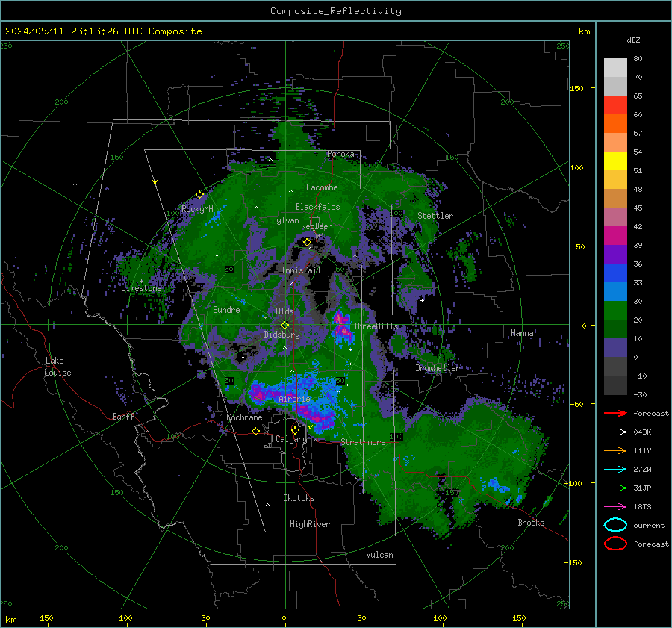672x628 pixels.
Task: Click the Didsbury city label
Action: tap(282, 335)
